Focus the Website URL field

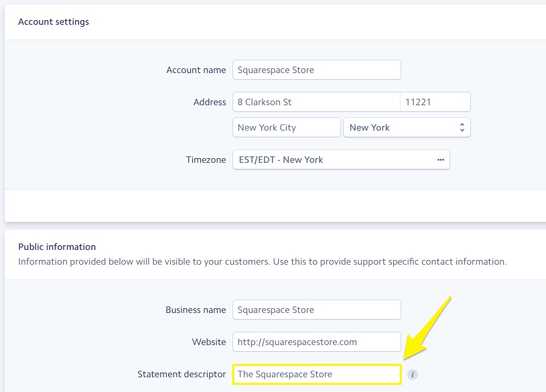click(316, 342)
